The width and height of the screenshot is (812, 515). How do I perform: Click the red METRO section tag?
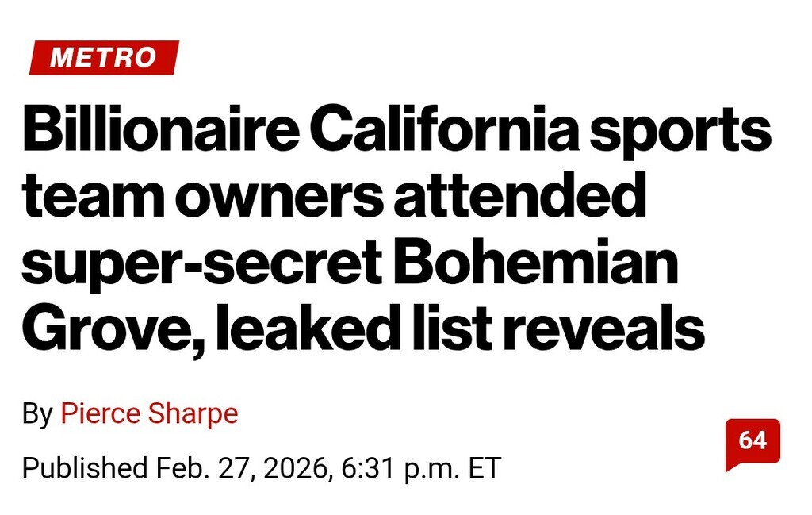pos(104,58)
